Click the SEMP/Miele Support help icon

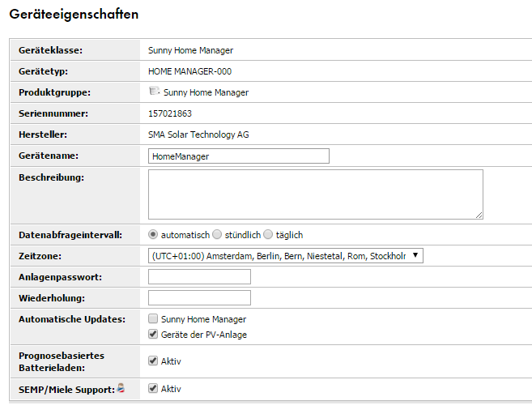click(121, 388)
